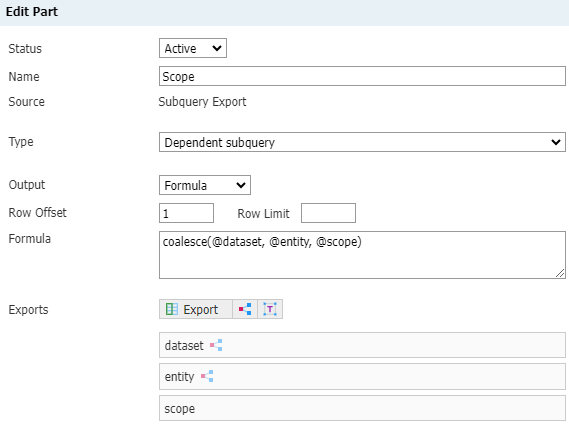The width and height of the screenshot is (569, 432).
Task: Click the Export button with table icon
Action: pos(196,309)
